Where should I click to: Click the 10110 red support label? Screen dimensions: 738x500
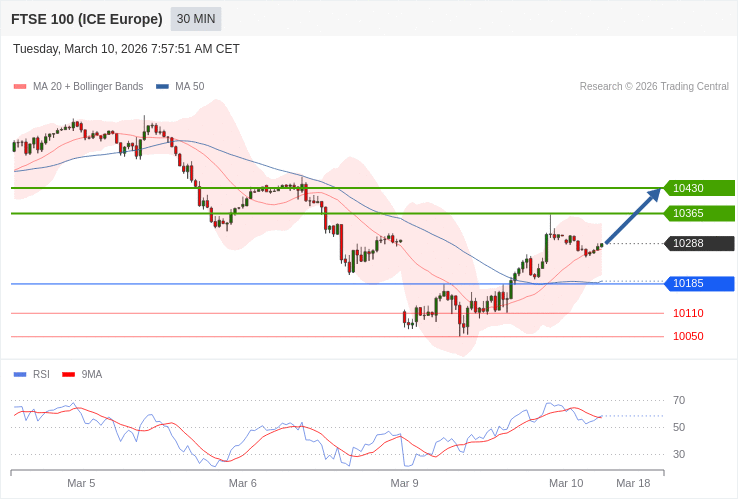pyautogui.click(x=688, y=313)
